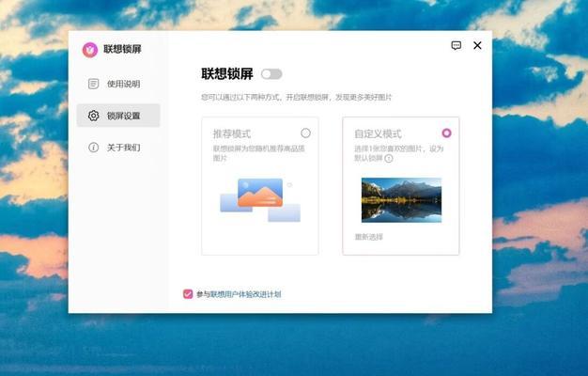Click the info icon after 默认锁屏

click(389, 158)
